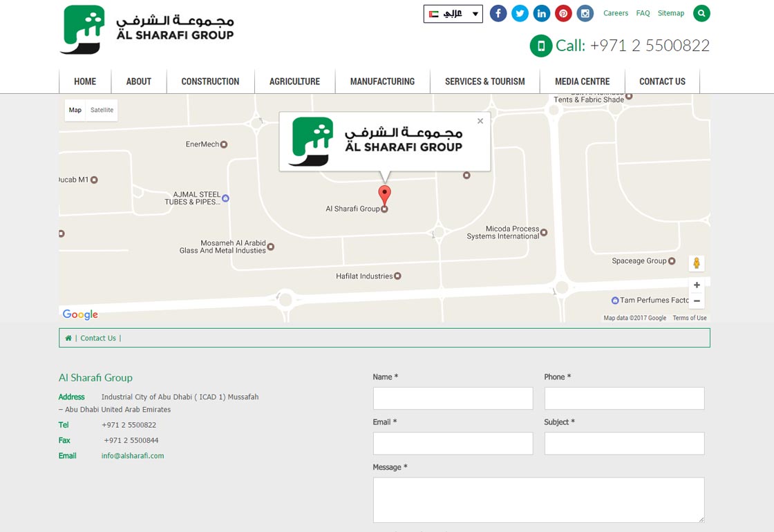Close the map info popup
774x532 pixels.
point(480,121)
